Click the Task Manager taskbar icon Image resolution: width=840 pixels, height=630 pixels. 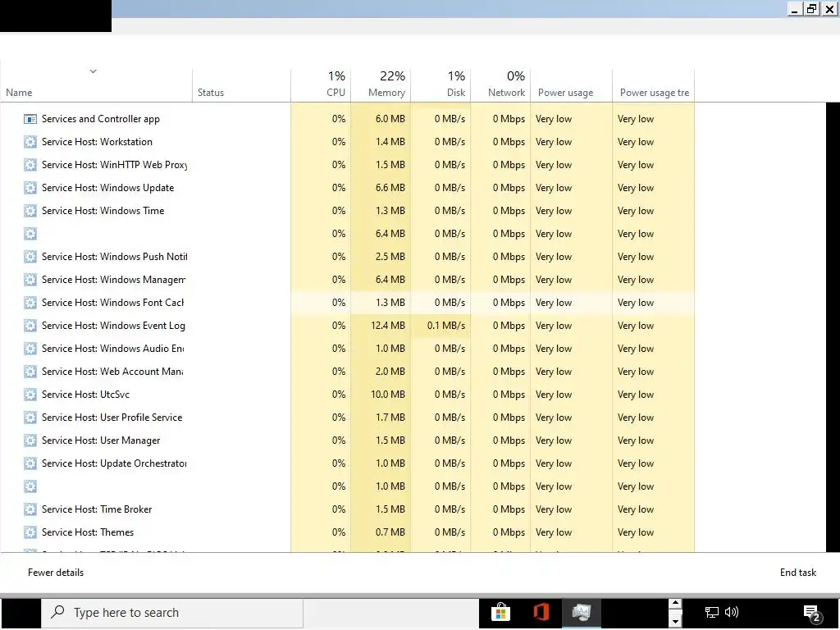(582, 612)
